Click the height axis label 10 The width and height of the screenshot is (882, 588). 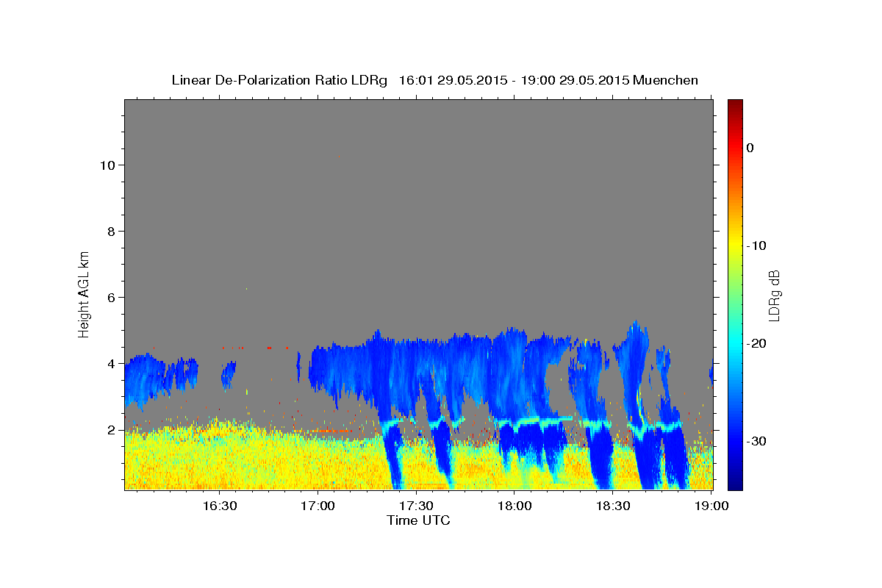pos(107,165)
